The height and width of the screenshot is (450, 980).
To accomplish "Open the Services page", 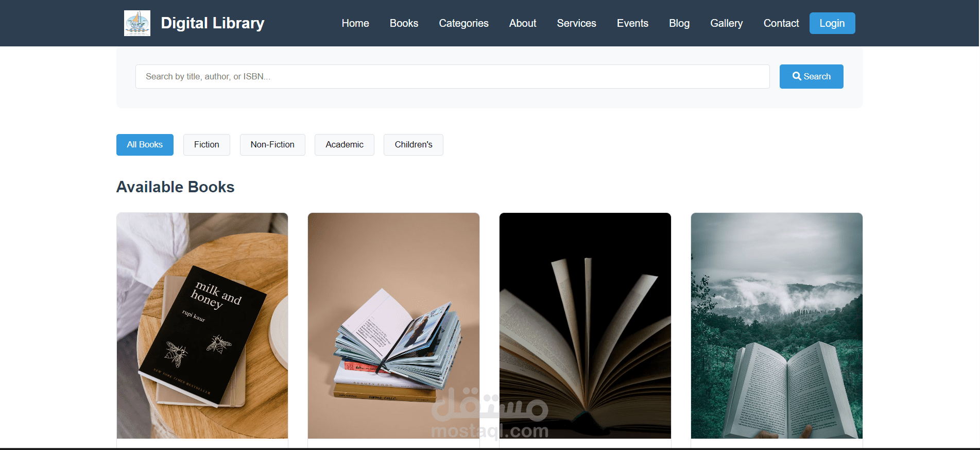I will pyautogui.click(x=576, y=23).
